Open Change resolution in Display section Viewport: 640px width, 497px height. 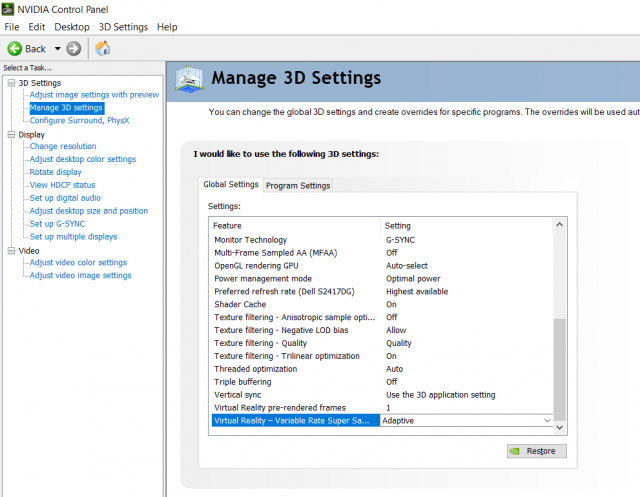pos(63,146)
